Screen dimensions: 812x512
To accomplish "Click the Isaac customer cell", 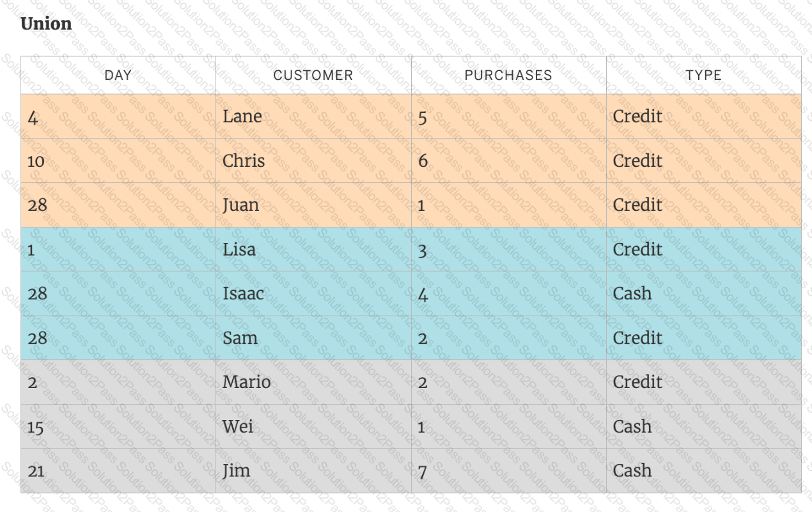I will pos(244,293).
